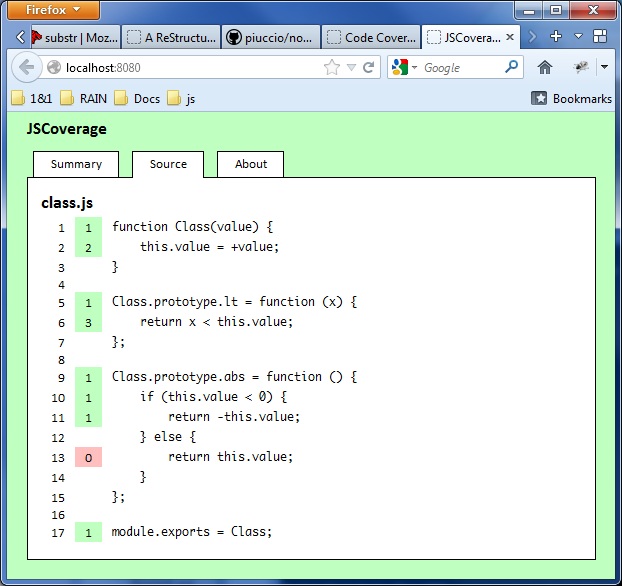
Task: Click code line 'function Class(value) {'
Action: pos(192,227)
